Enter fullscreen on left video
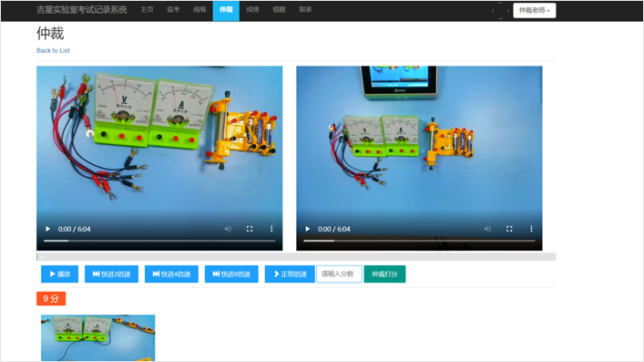Screen dimensions: 644x362 click(250, 229)
